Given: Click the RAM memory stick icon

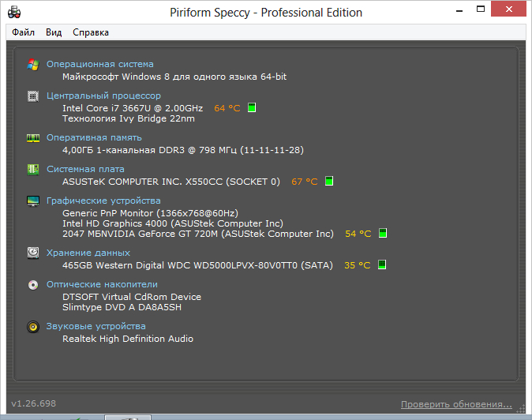Looking at the screenshot, I should (x=33, y=138).
